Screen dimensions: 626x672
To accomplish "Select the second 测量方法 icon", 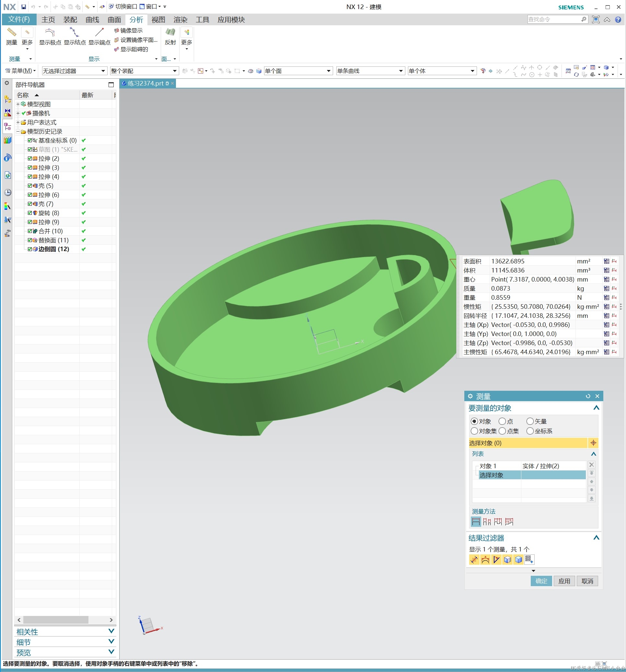I will [487, 522].
